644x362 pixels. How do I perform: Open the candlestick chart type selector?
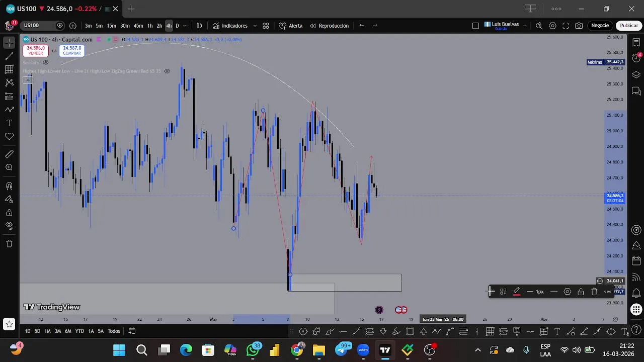(x=199, y=26)
